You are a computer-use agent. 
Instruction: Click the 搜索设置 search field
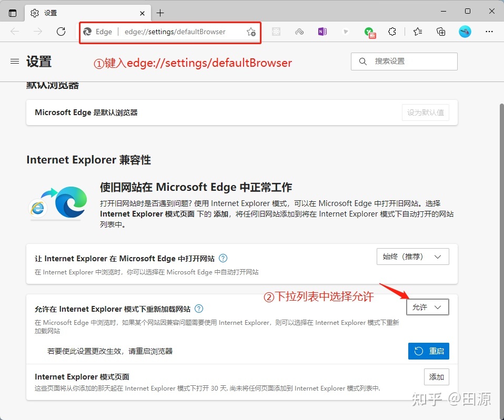coord(404,62)
